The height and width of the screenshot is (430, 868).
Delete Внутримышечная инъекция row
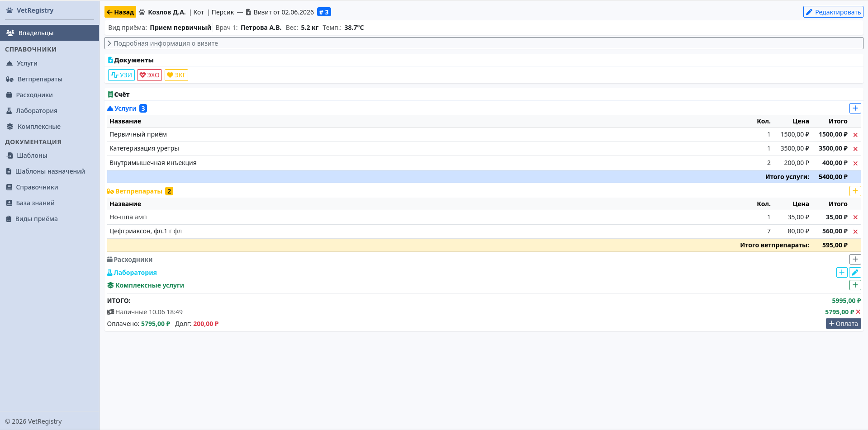tap(855, 163)
